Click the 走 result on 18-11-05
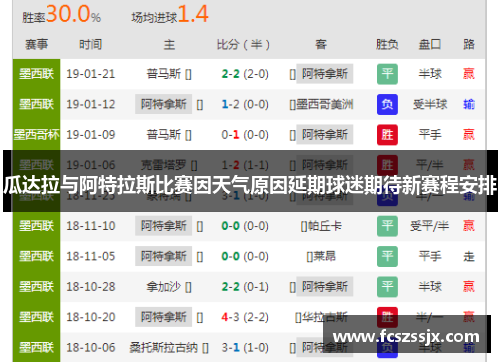Image resolution: width=500 pixels, height=362 pixels. pyautogui.click(x=469, y=256)
